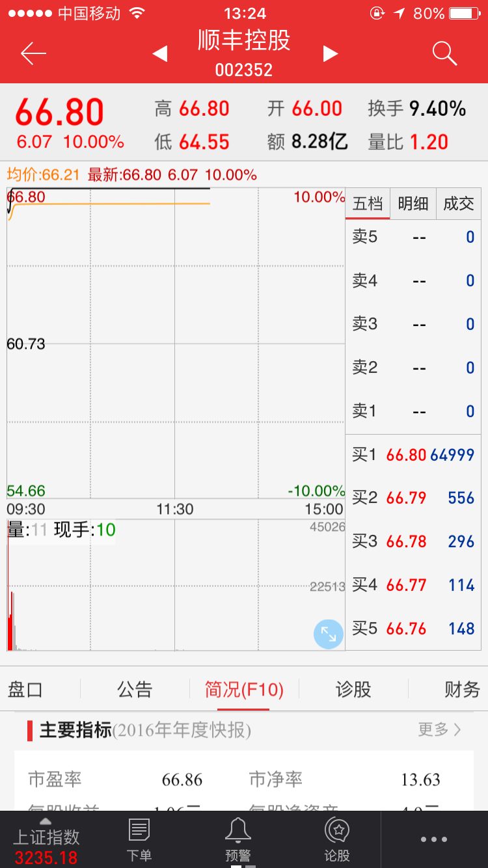Screen dimensions: 488x868
Task: Tap the 卖3 row
Action: [413, 324]
